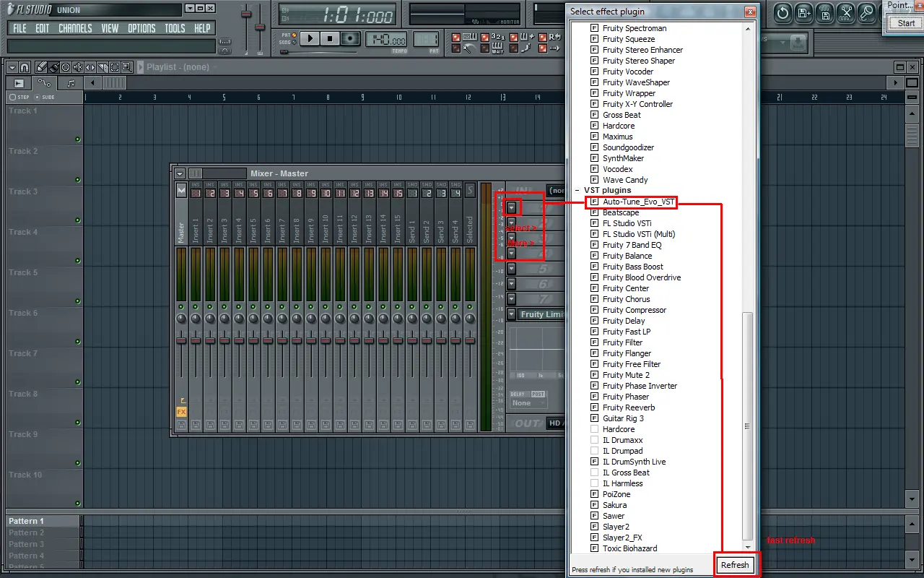Click the plugin list vertical scrollbar thumb
The image size is (924, 578).
pyautogui.click(x=747, y=426)
